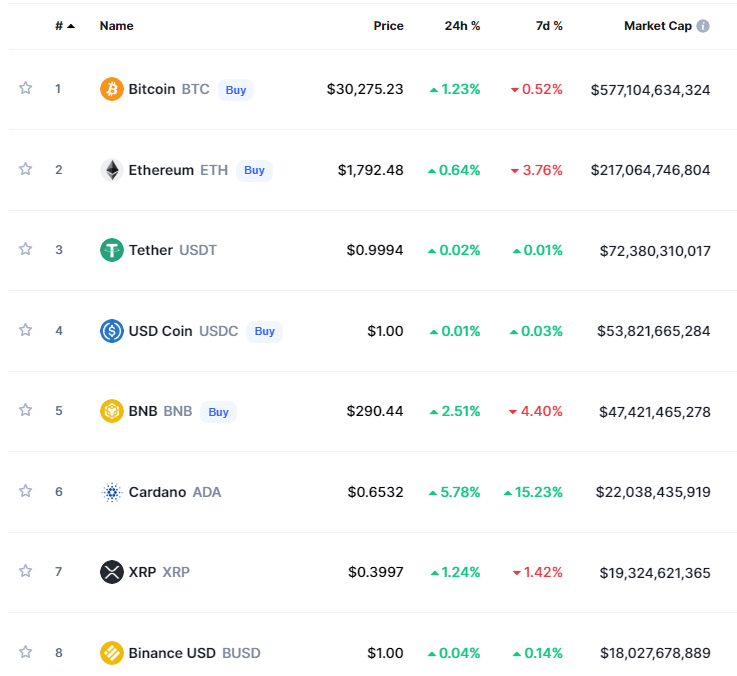
Task: Sort by the Name column header
Action: click(117, 26)
